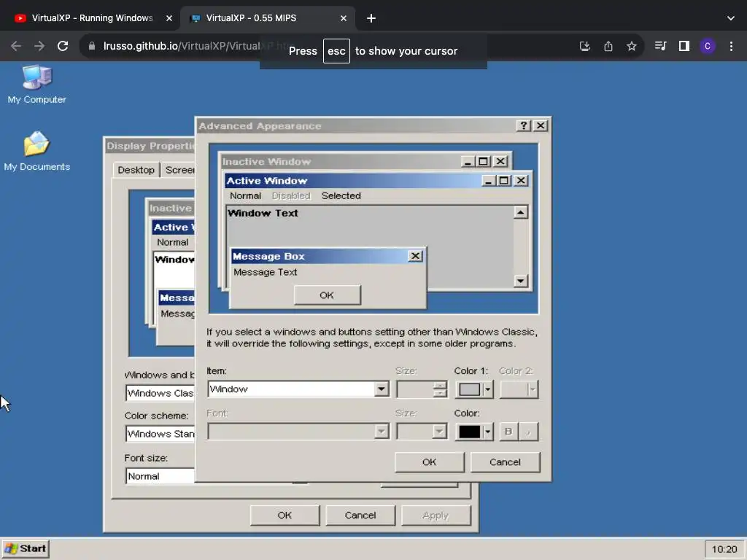This screenshot has width=747, height=560.
Task: Open the media control playlist icon
Action: (660, 46)
